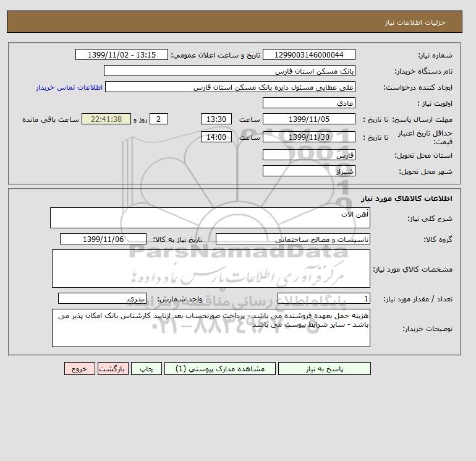Screen dimensions: 476x461
Task: Click the remaining time counter 22:41:38
Action: (x=106, y=119)
